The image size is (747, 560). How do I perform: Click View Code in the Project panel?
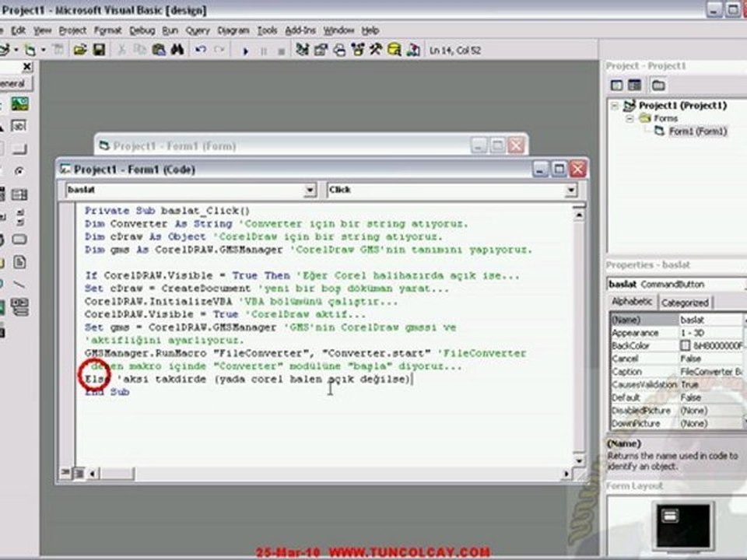coord(616,86)
